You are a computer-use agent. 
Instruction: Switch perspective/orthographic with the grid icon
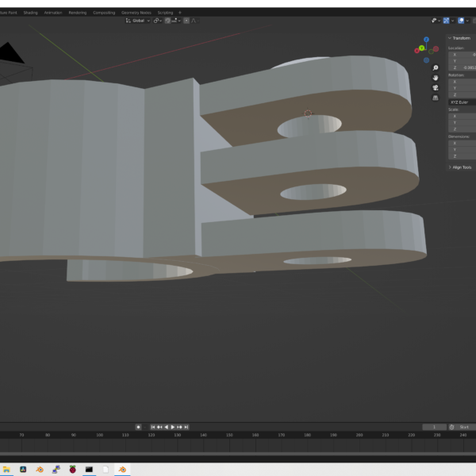pos(436,98)
